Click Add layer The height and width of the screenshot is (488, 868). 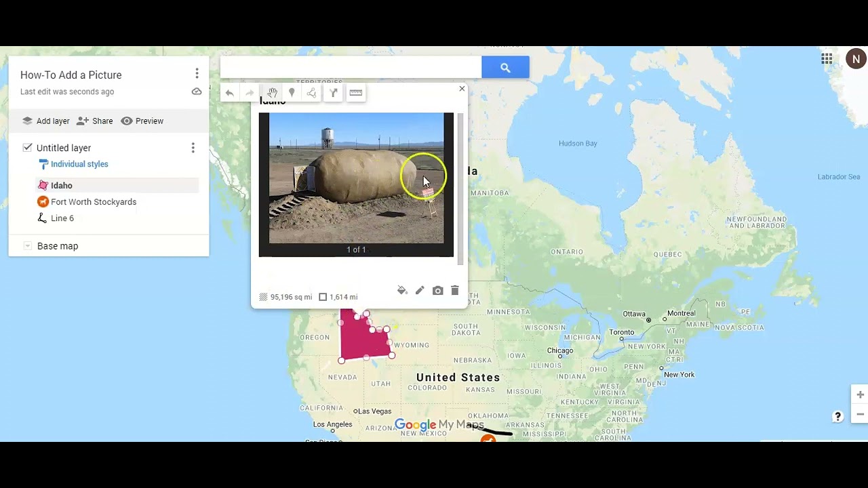tap(45, 121)
